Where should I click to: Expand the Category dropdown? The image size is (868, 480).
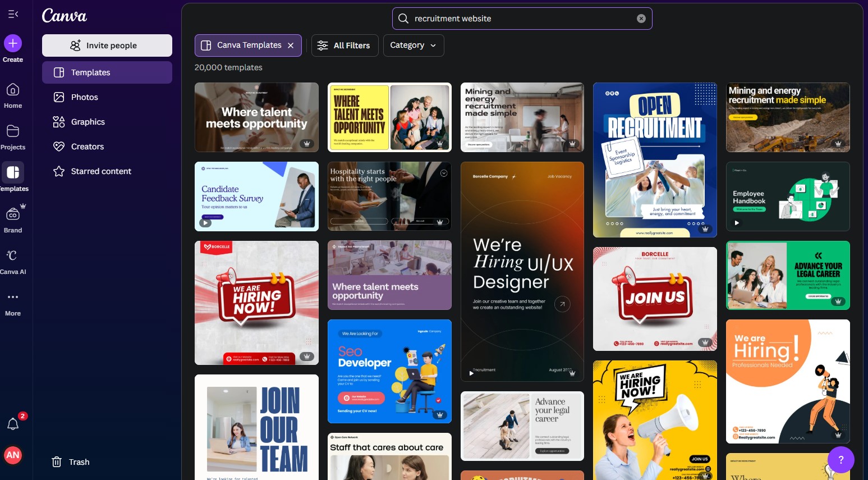point(414,45)
